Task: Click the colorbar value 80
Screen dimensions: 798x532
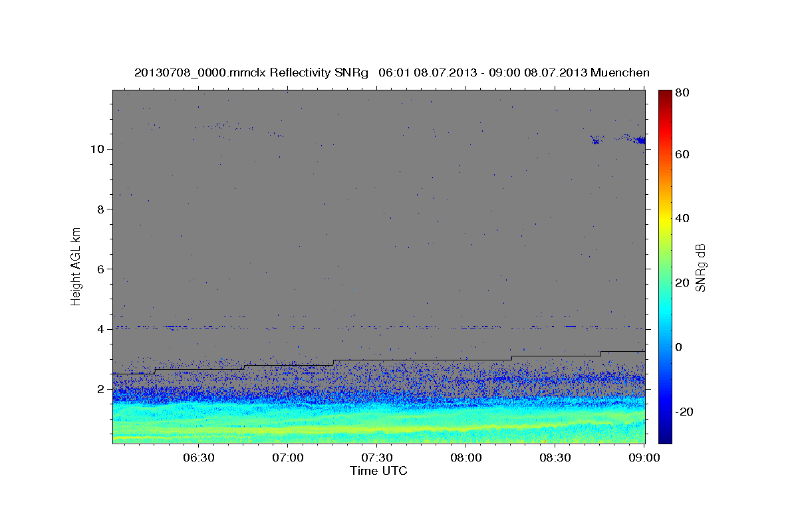Action: click(x=682, y=93)
